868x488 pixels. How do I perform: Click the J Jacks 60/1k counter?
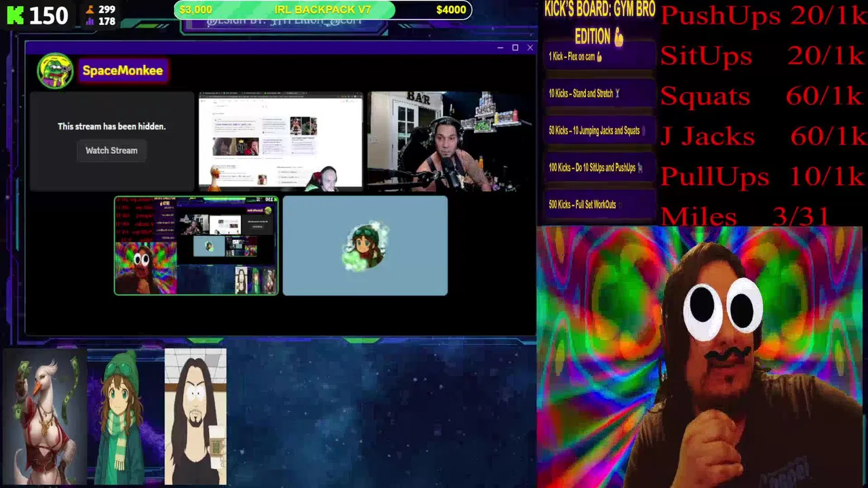pyautogui.click(x=763, y=136)
